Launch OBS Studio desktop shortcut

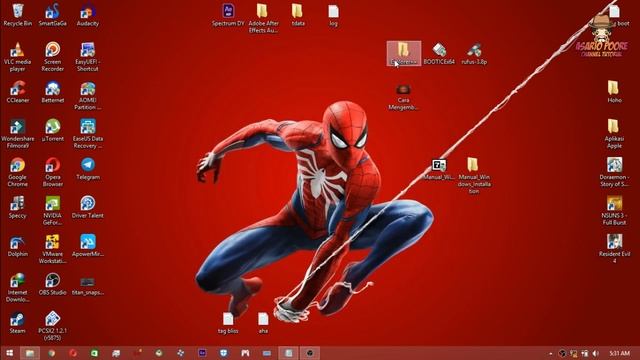53,284
